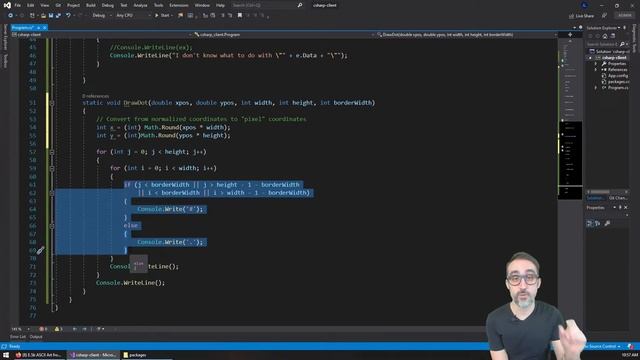
Task: Click the bookmark toolbar icon
Action: 240,16
